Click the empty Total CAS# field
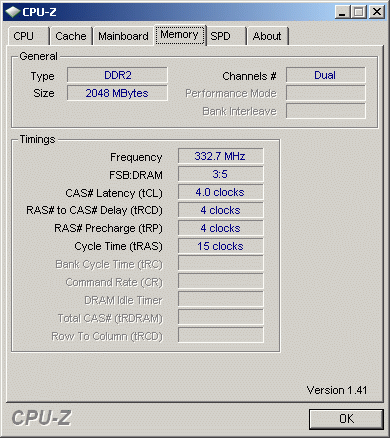 coord(221,317)
